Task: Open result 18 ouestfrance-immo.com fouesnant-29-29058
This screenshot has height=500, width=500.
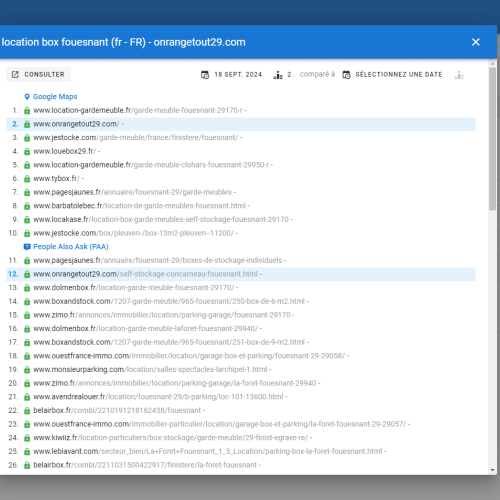Action: [189, 356]
